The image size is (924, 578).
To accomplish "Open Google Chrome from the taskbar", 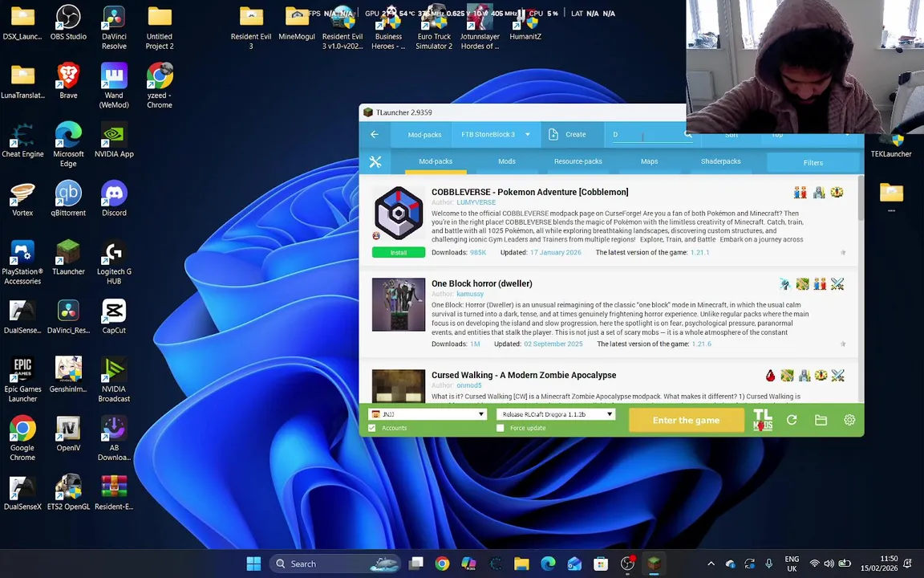I will coord(442,564).
